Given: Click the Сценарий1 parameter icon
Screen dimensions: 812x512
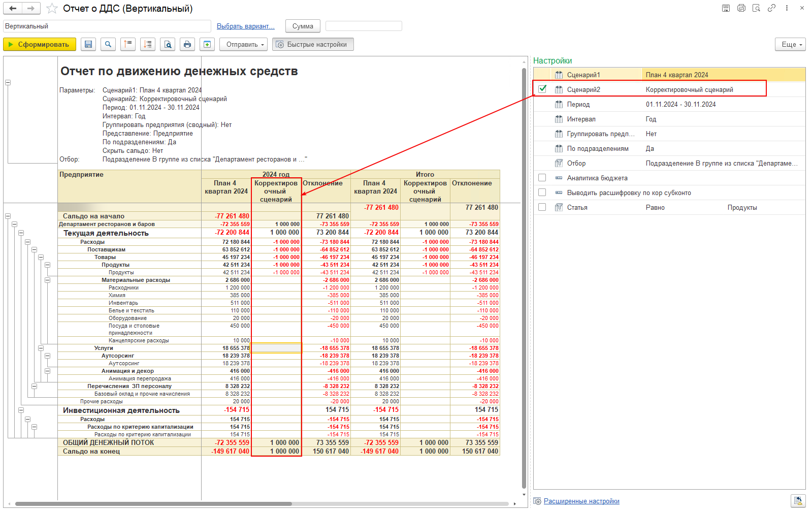Looking at the screenshot, I should tap(559, 75).
